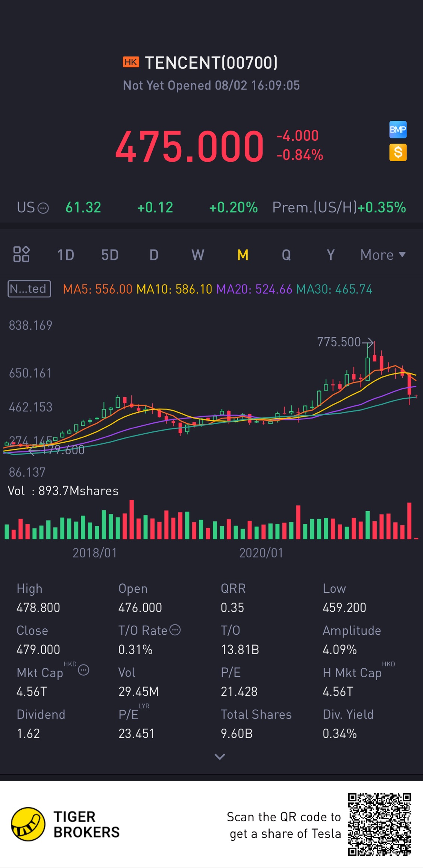The image size is (423, 868).
Task: Tap the T/O value 13.81B
Action: [x=240, y=649]
